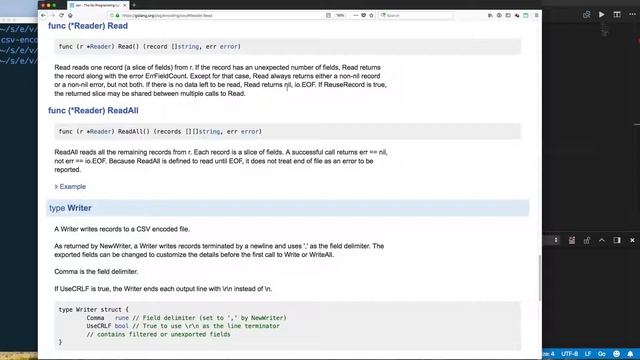Screen dimensions: 640x360
Task: Follow the Reader type link in the Read signature
Action: 100,47
